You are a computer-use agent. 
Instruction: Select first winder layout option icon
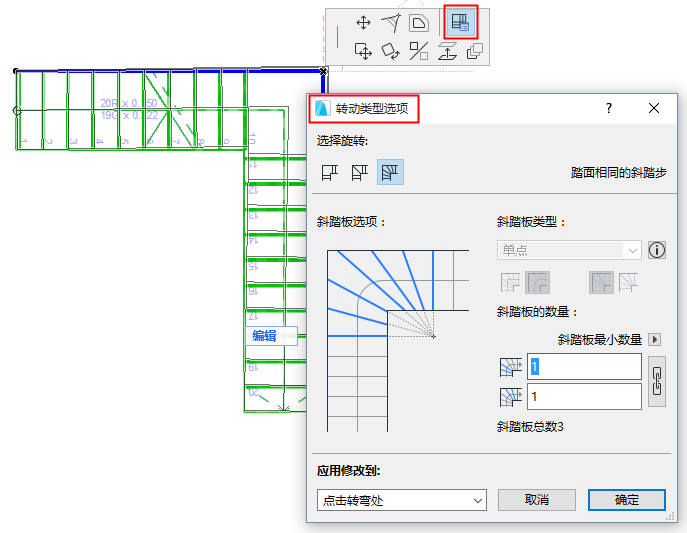pos(510,282)
